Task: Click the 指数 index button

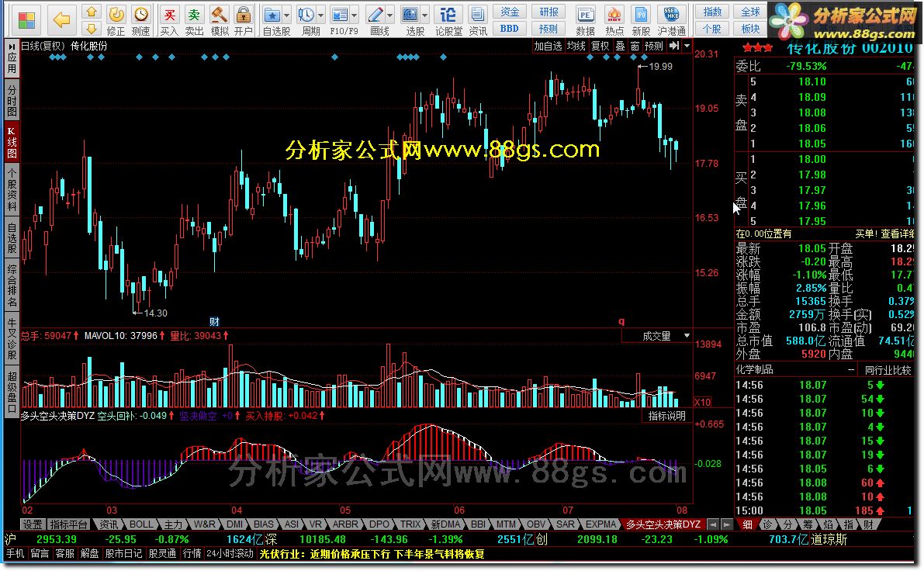Action: pos(712,12)
